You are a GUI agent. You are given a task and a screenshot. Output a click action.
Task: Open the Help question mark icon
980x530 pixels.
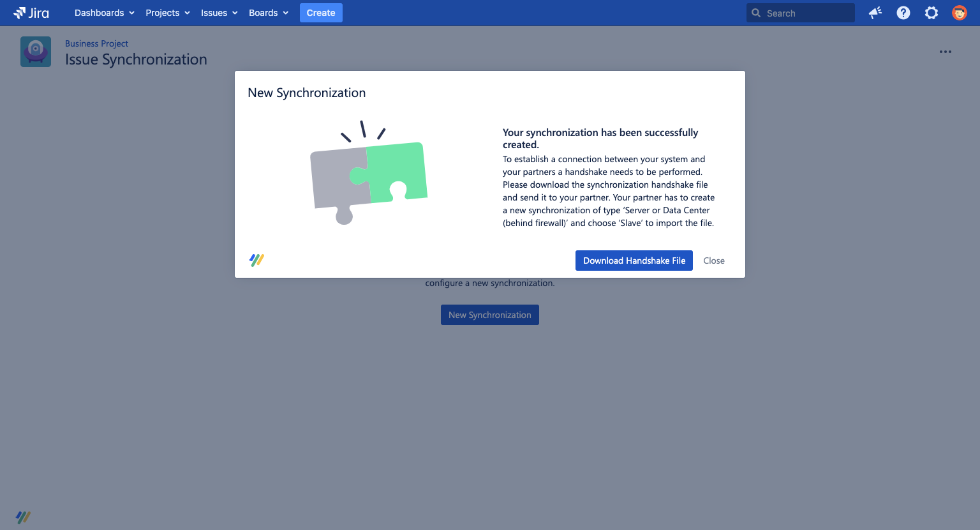coord(903,13)
